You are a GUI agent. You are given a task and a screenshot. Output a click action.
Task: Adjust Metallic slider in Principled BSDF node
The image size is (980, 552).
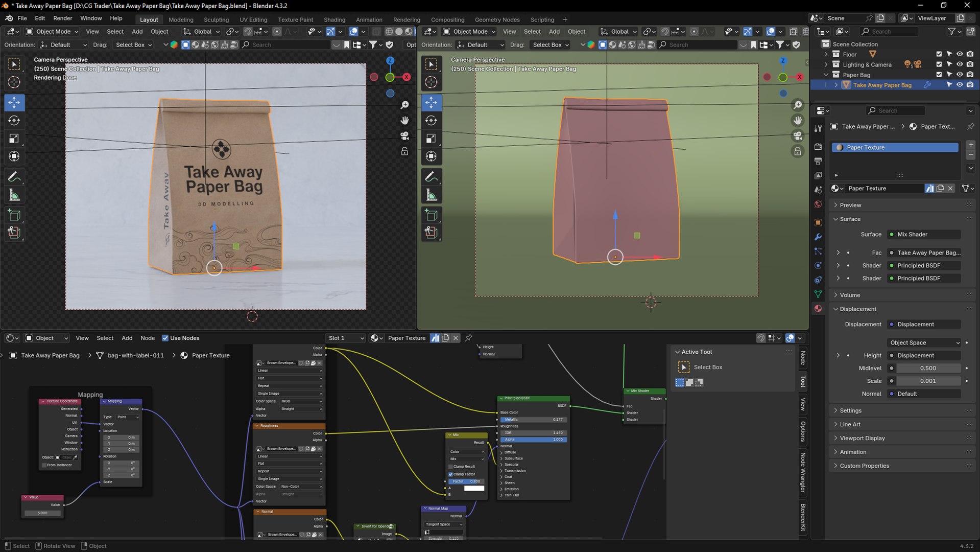point(534,420)
